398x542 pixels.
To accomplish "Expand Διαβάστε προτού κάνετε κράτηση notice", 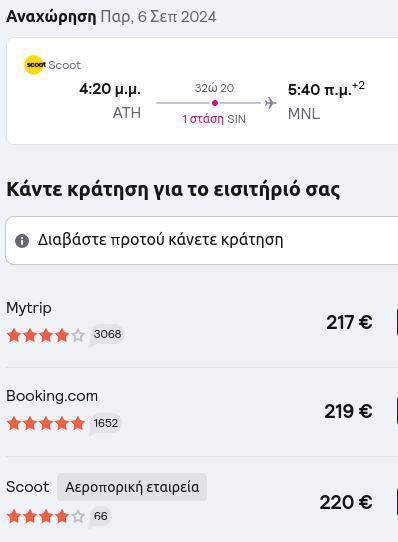I will coord(202,241).
